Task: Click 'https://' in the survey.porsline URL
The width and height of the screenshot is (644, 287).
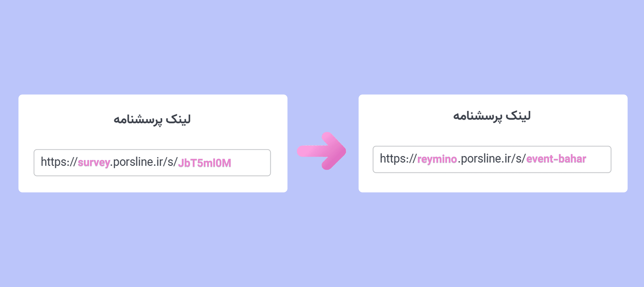Action: coord(59,162)
